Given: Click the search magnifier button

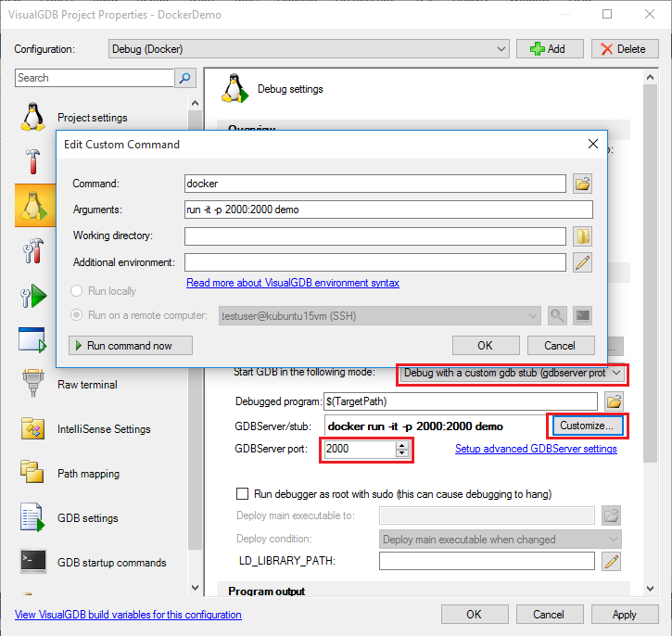Looking at the screenshot, I should click(185, 78).
